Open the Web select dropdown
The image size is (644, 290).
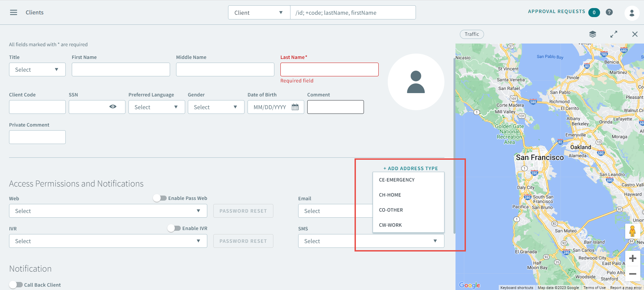click(x=108, y=211)
